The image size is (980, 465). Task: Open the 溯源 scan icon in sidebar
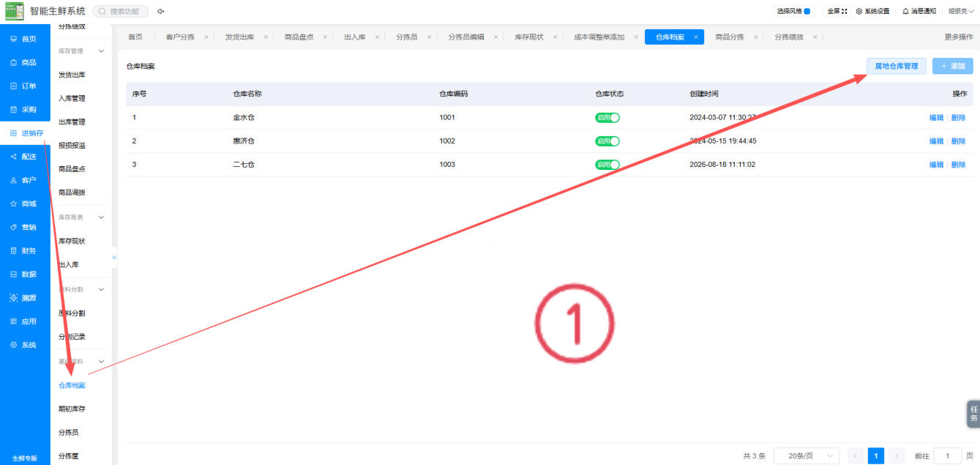coord(13,298)
